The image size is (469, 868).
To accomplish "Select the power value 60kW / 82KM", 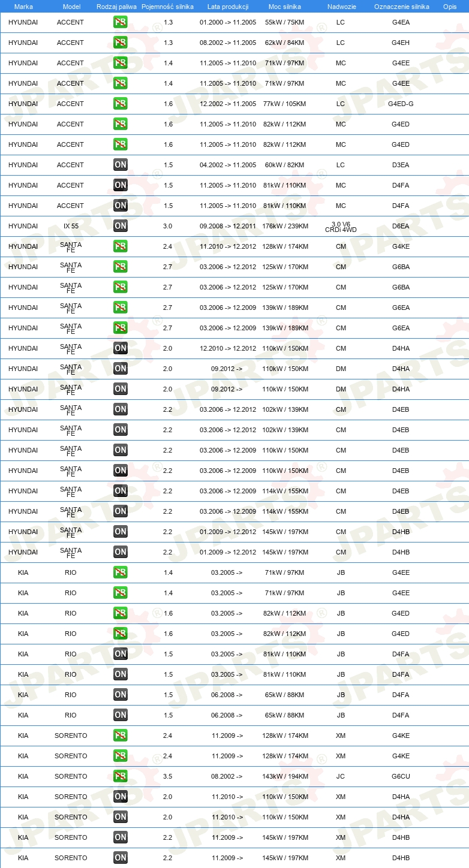I will pos(285,165).
